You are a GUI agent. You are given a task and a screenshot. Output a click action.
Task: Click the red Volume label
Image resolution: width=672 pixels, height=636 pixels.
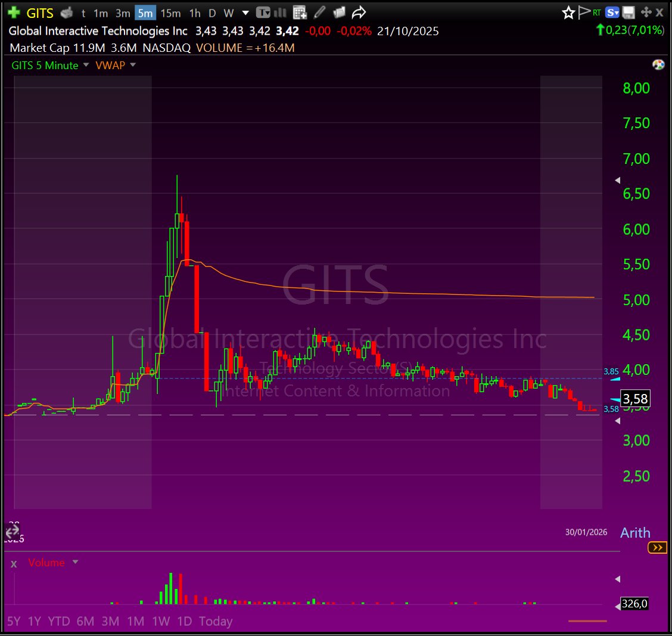pyautogui.click(x=46, y=562)
